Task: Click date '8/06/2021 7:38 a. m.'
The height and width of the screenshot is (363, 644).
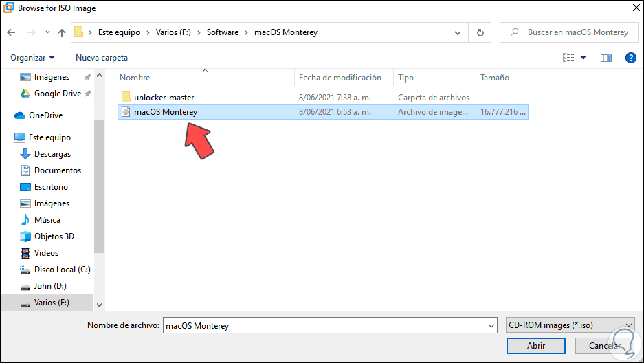Action: [335, 98]
